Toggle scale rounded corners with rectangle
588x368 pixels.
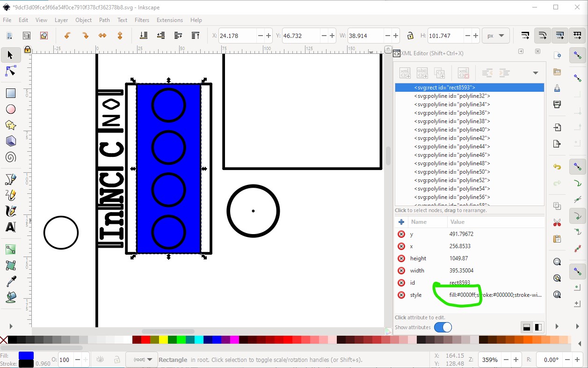tap(542, 36)
